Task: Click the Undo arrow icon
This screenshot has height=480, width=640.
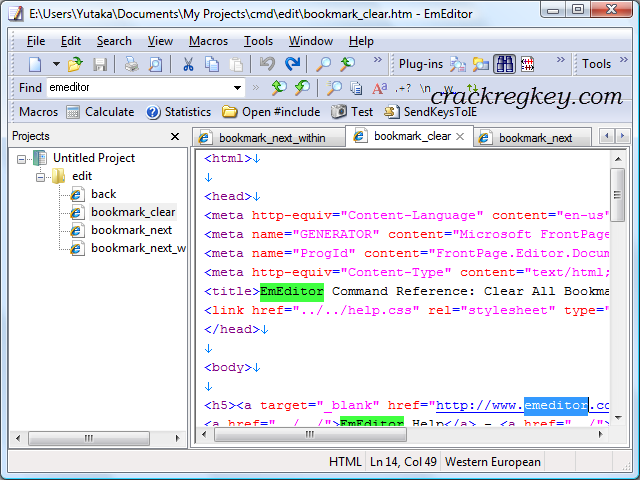Action: [x=267, y=64]
